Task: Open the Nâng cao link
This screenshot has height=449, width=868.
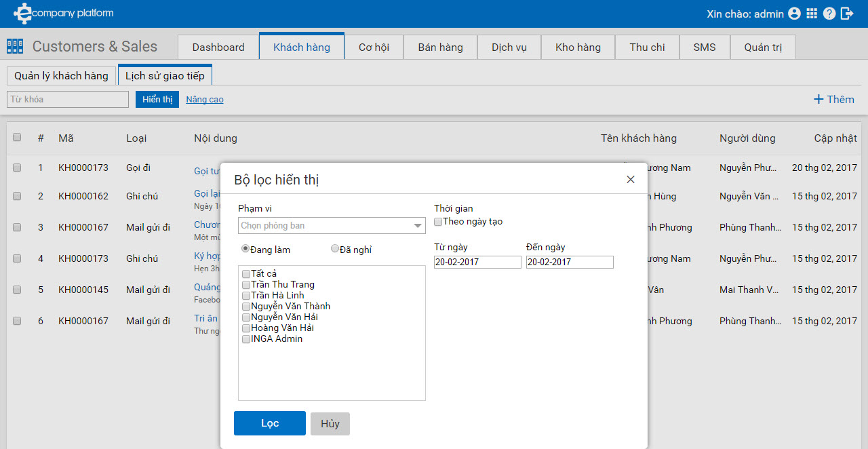Action: pyautogui.click(x=205, y=100)
